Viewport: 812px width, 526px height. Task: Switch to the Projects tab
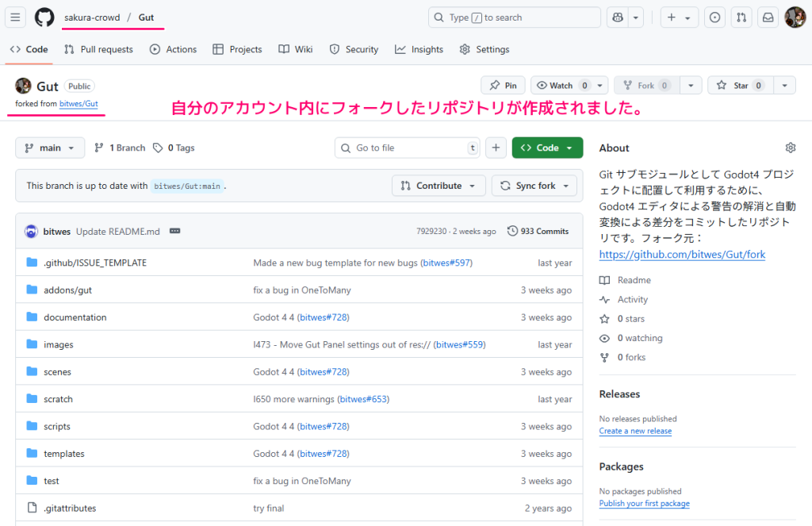[x=238, y=49]
